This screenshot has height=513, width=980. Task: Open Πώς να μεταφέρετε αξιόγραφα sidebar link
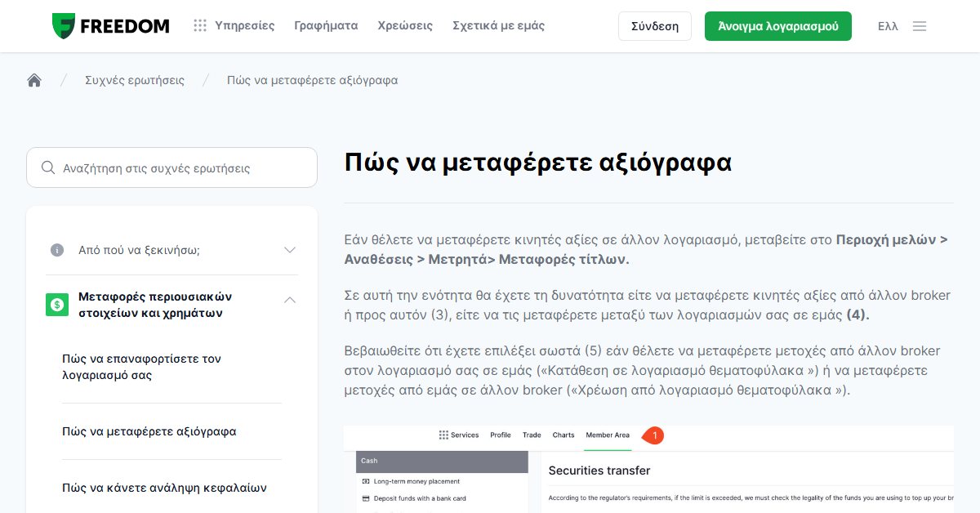149,431
